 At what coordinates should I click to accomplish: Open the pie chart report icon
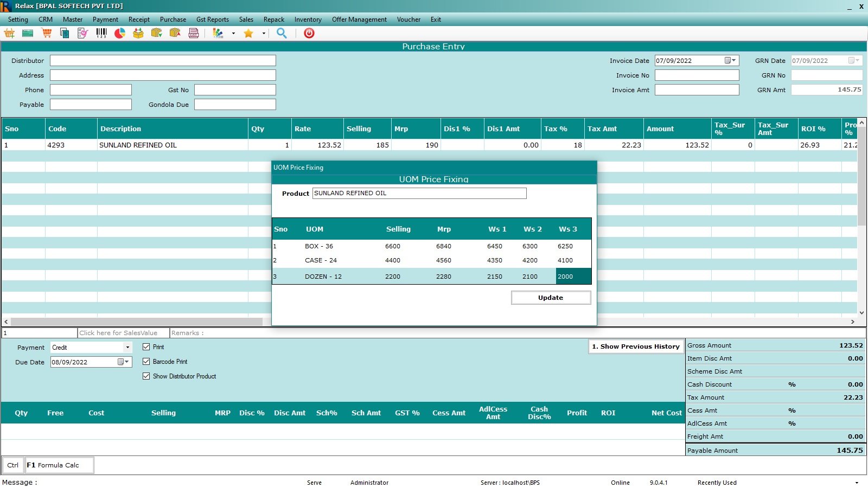[x=120, y=33]
